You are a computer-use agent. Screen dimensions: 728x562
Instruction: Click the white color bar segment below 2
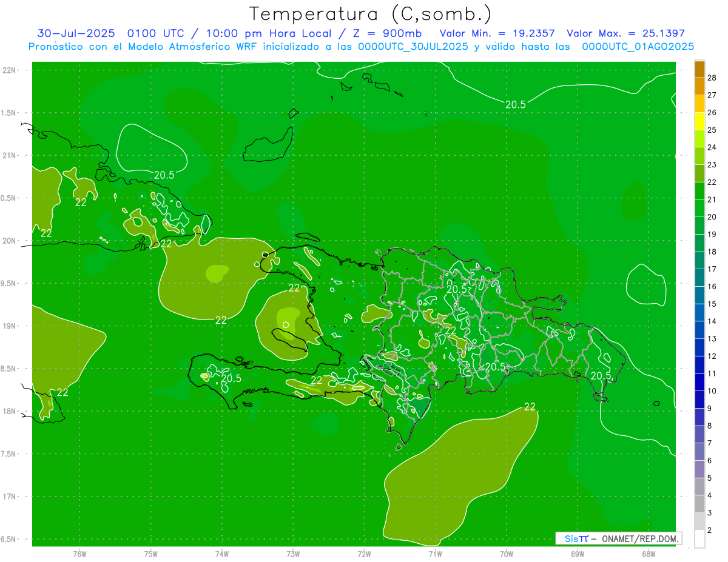pos(699,539)
